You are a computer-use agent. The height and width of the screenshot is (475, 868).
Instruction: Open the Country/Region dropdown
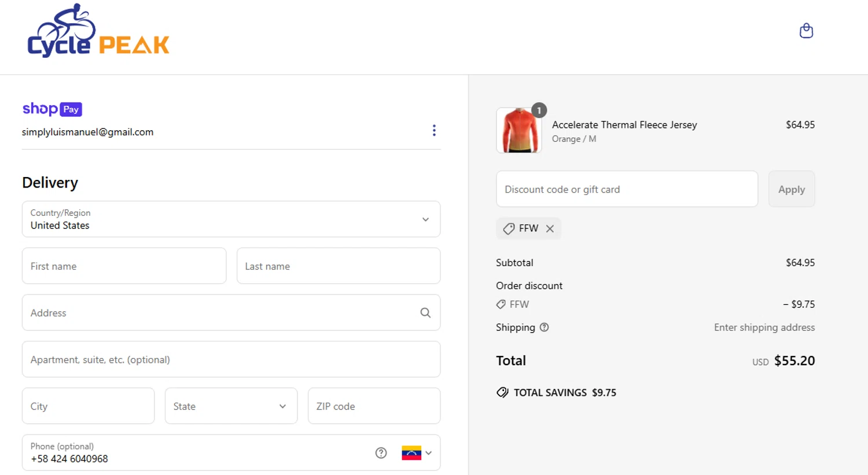pos(231,219)
